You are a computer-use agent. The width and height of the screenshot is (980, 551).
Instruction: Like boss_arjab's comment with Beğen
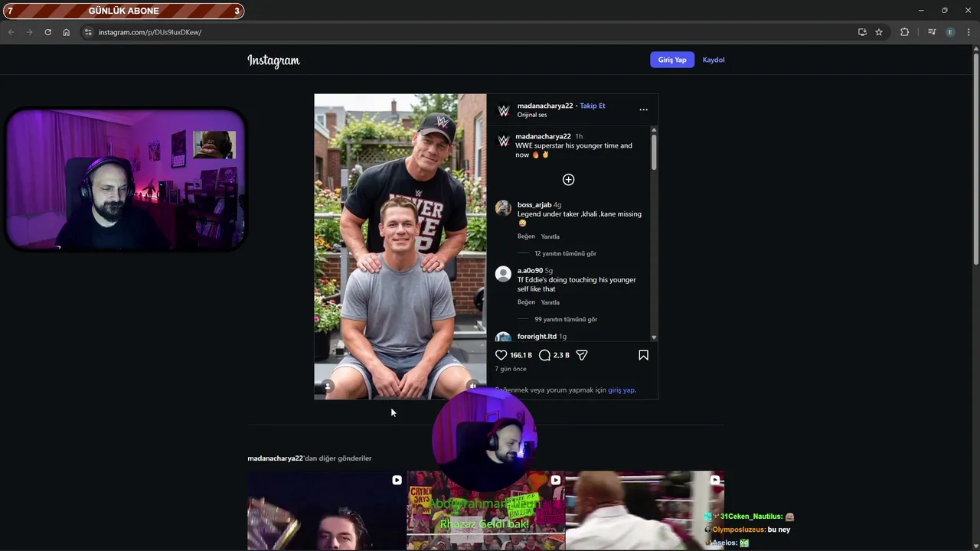pyautogui.click(x=526, y=236)
